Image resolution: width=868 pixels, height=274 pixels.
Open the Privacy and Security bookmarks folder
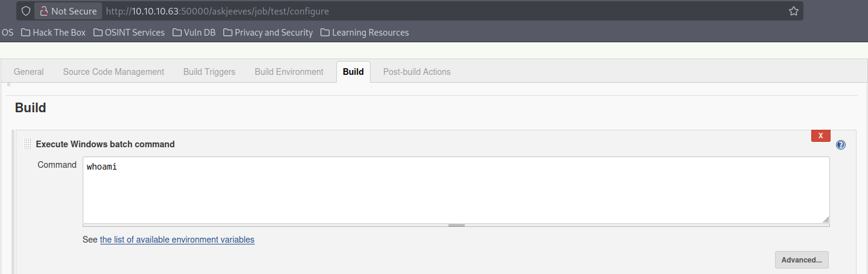268,33
